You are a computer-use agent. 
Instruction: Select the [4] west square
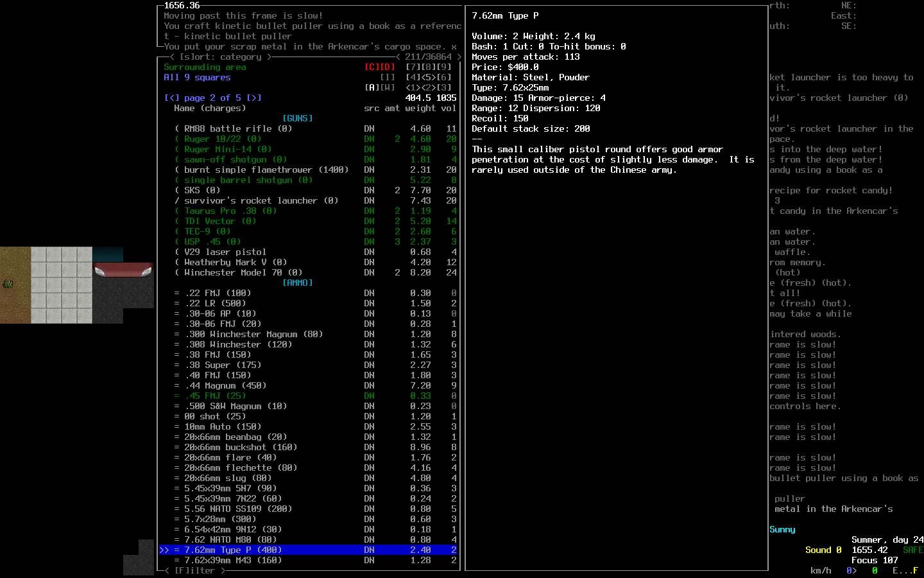[x=413, y=77]
